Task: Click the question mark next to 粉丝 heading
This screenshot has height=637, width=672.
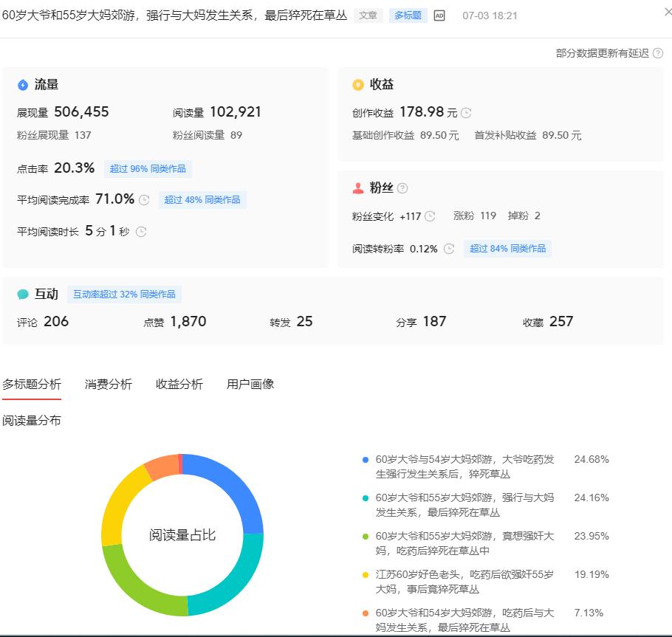Action: coord(402,187)
